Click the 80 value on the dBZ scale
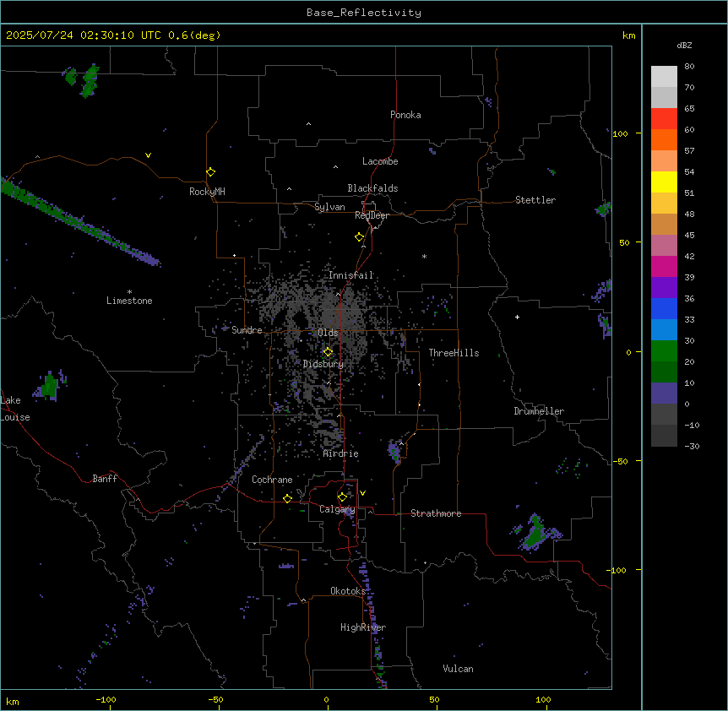The height and width of the screenshot is (711, 728). 689,67
